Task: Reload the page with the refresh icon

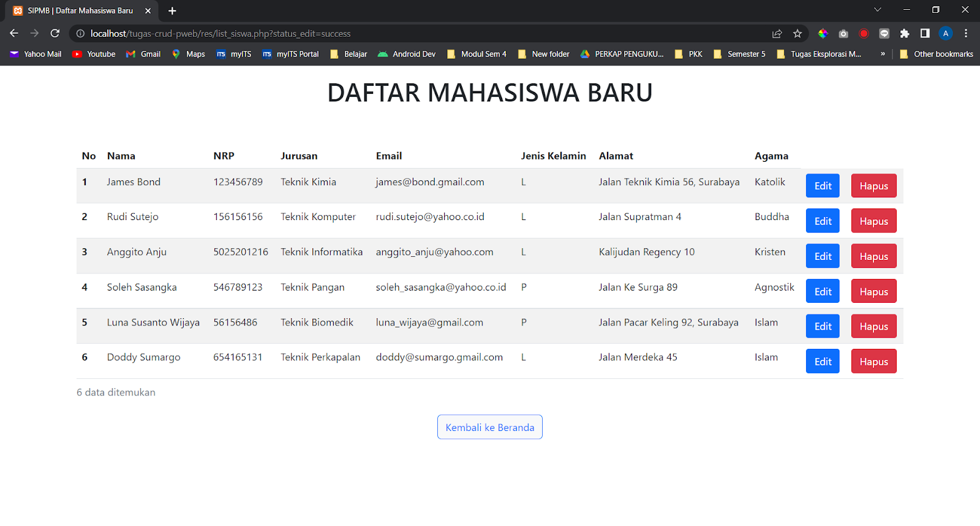Action: click(55, 33)
